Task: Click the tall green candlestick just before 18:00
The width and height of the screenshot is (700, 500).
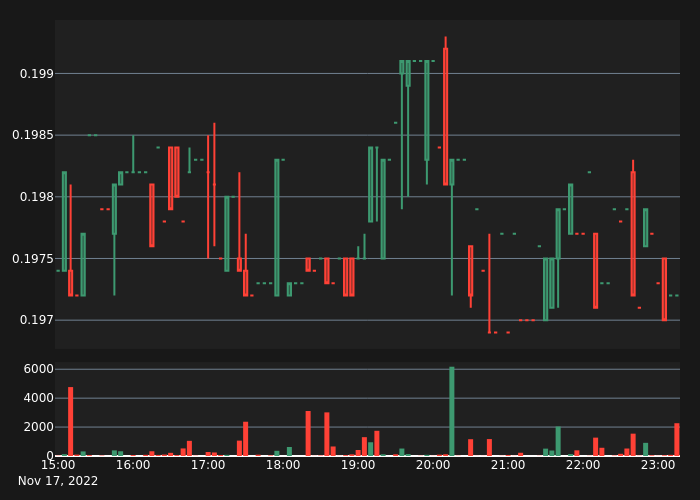Action: (277, 227)
